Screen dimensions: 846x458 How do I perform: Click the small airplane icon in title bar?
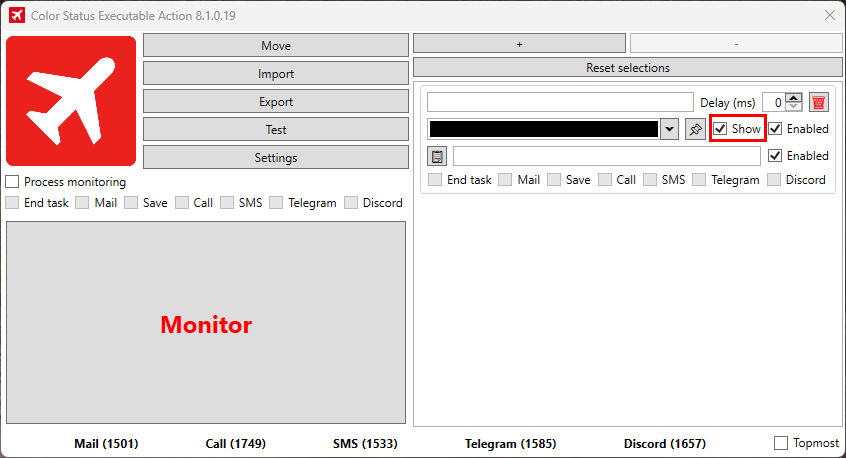coord(17,15)
